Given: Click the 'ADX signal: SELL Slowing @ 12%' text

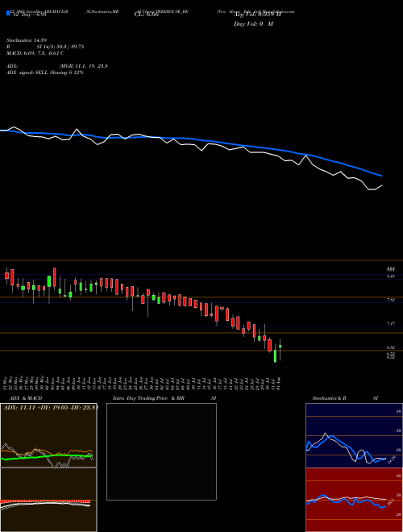Looking at the screenshot, I should (x=45, y=73).
